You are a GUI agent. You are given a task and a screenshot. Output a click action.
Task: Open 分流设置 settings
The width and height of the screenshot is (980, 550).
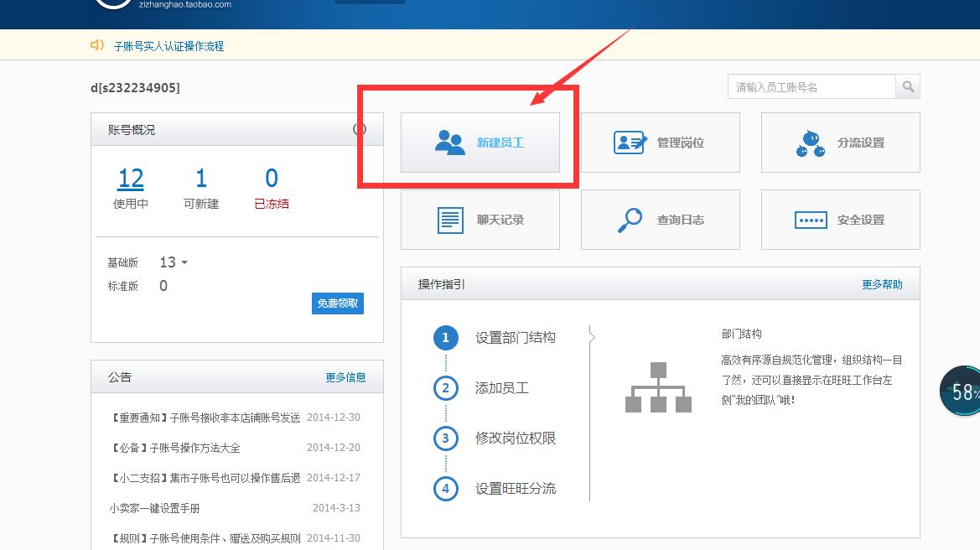tap(840, 143)
